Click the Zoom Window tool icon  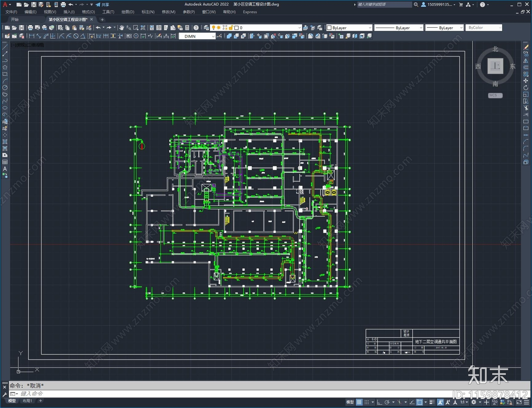click(136, 28)
